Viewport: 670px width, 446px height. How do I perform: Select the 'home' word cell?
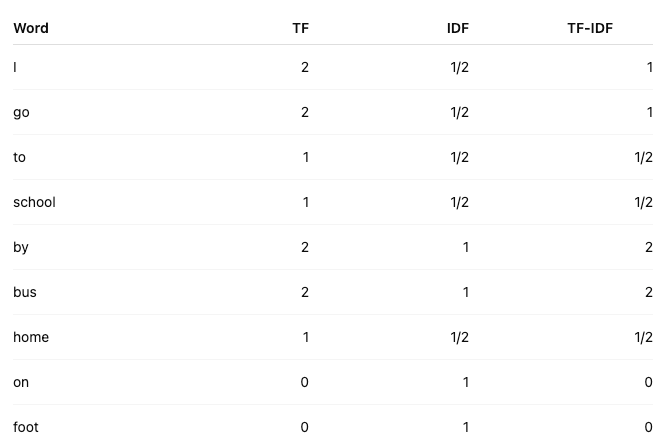tap(31, 337)
